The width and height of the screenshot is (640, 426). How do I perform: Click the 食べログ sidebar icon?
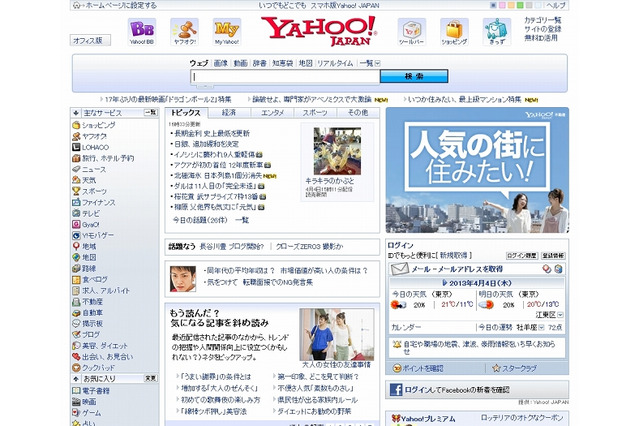[x=76, y=280]
